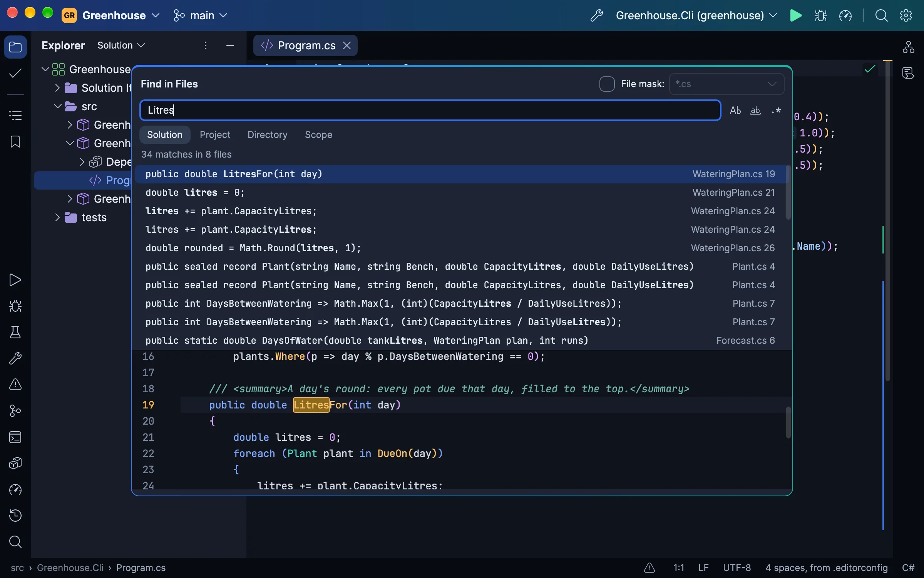Screen dimensions: 924x578
Task: Select the Forecast.cs 6 search result
Action: point(460,341)
